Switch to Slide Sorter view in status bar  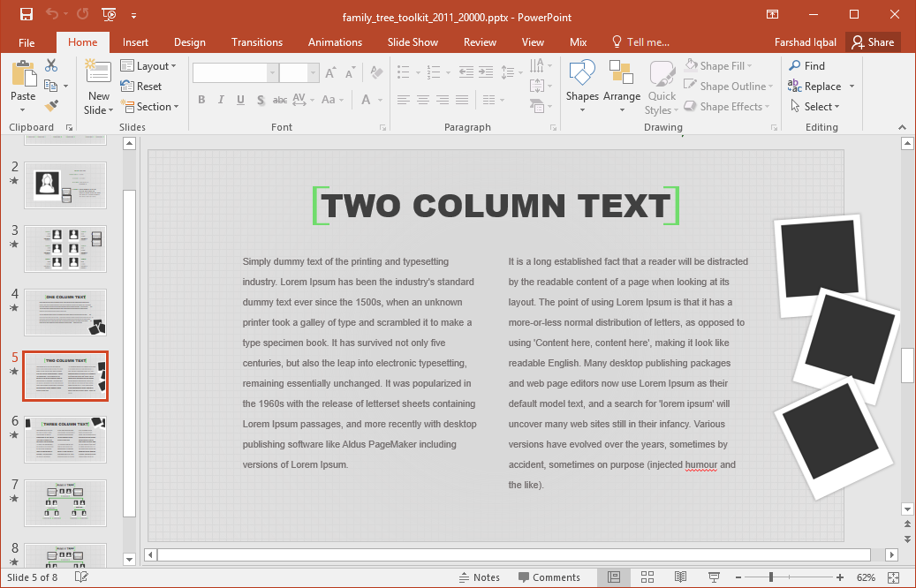pyautogui.click(x=647, y=577)
